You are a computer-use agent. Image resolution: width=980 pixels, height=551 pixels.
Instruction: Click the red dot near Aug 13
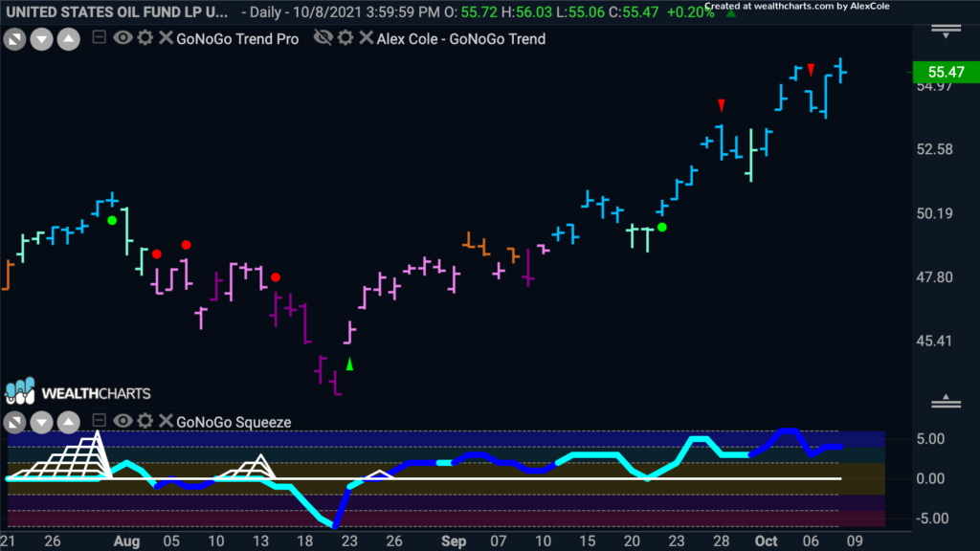point(276,277)
